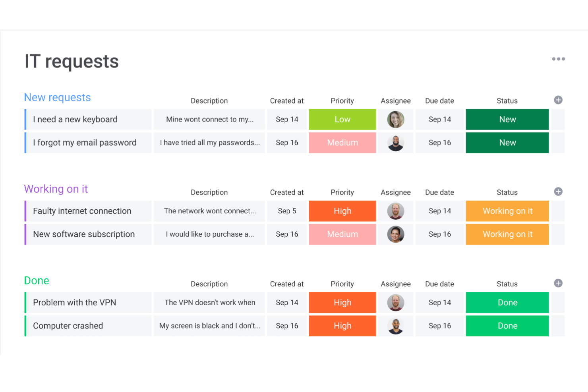Click the green Low priority swatch

342,119
